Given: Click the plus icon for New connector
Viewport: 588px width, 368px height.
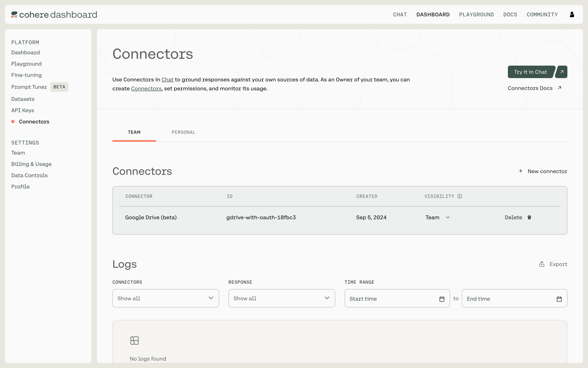Looking at the screenshot, I should click(521, 171).
